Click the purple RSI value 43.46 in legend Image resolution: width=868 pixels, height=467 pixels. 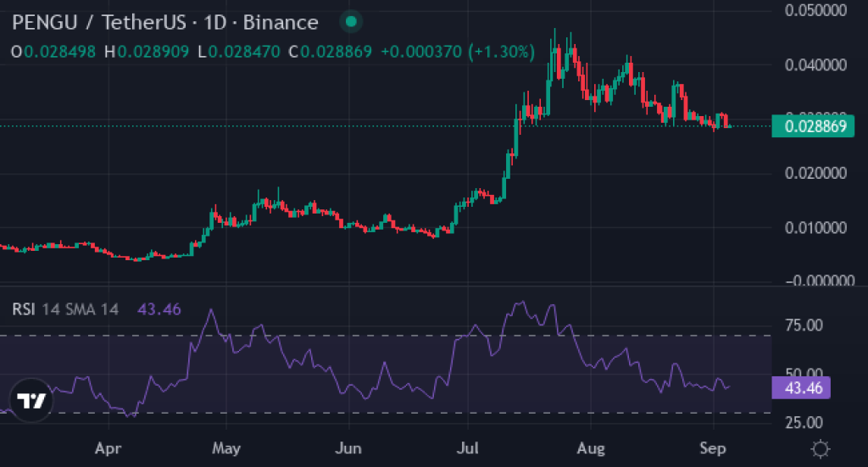pos(159,309)
